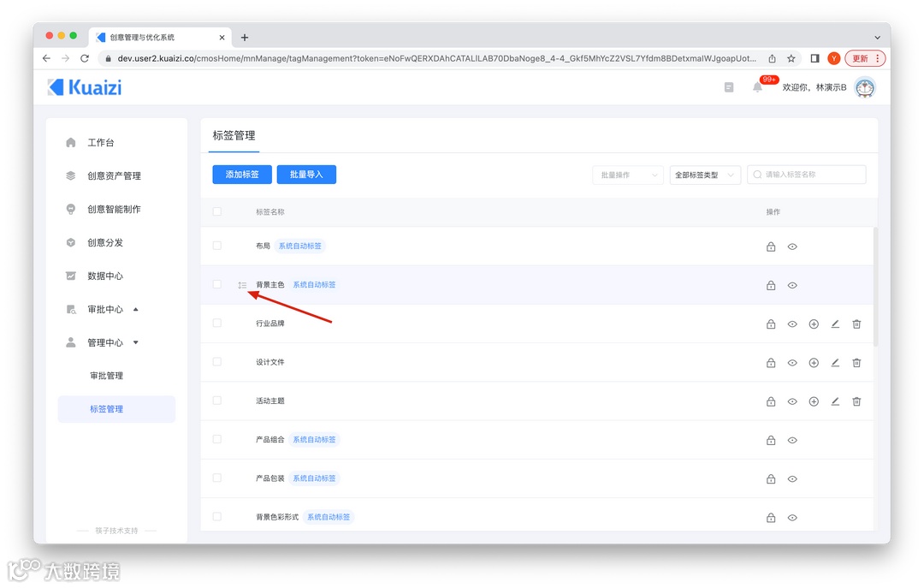This screenshot has width=924, height=588.
Task: Click the Kuaizi logo
Action: (x=85, y=87)
